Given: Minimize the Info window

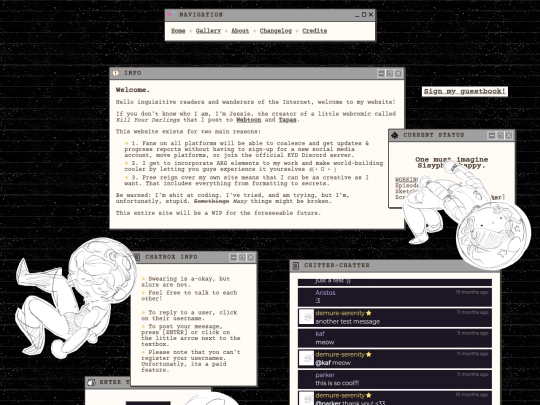Looking at the screenshot, I should [381, 73].
